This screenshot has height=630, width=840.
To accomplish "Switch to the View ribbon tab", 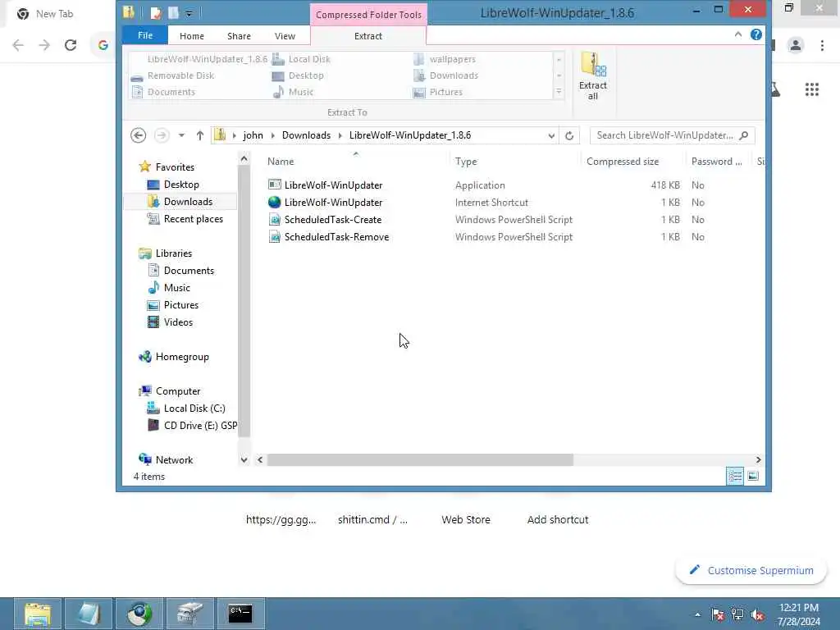I will (285, 36).
